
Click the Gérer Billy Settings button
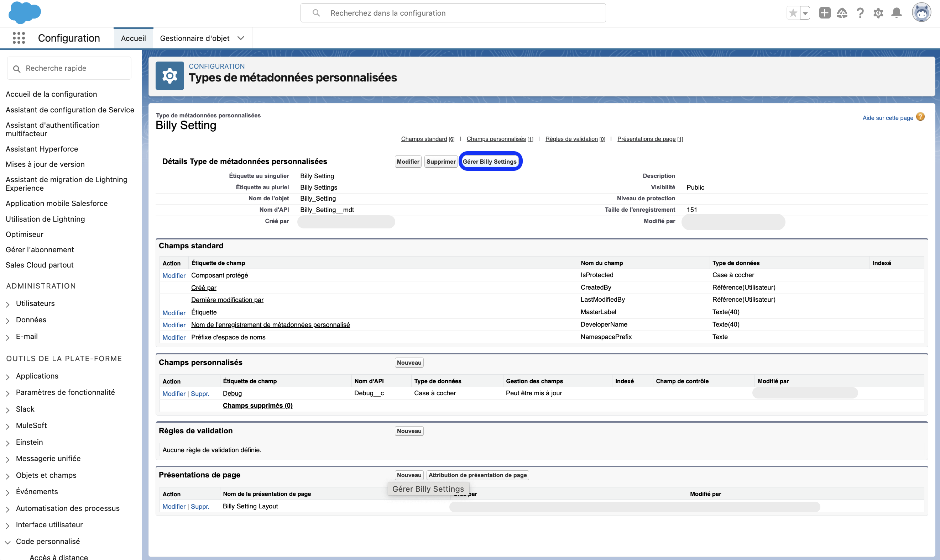point(490,162)
